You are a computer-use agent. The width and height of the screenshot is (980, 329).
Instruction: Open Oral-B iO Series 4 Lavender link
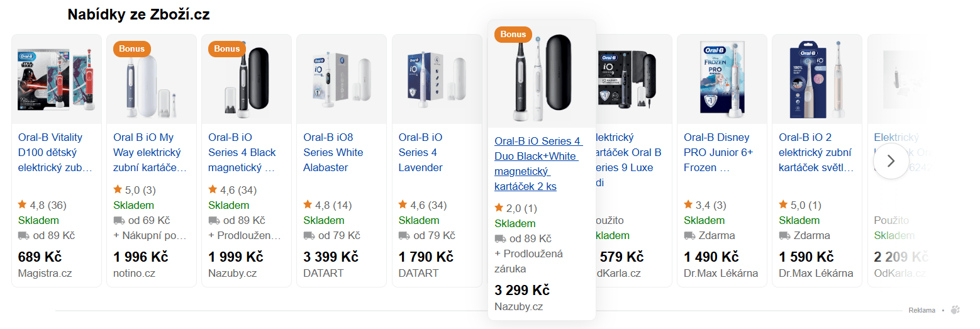[x=421, y=152]
